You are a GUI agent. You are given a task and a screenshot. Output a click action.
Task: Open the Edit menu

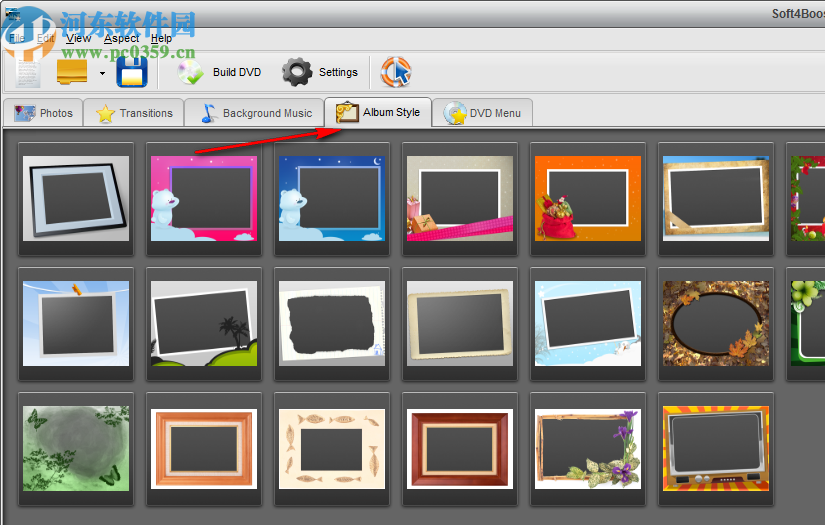pyautogui.click(x=45, y=38)
